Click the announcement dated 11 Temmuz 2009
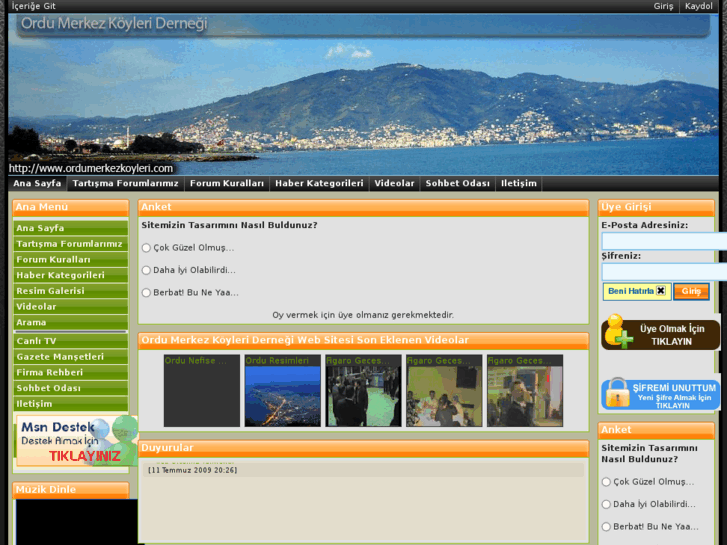 tap(363, 469)
